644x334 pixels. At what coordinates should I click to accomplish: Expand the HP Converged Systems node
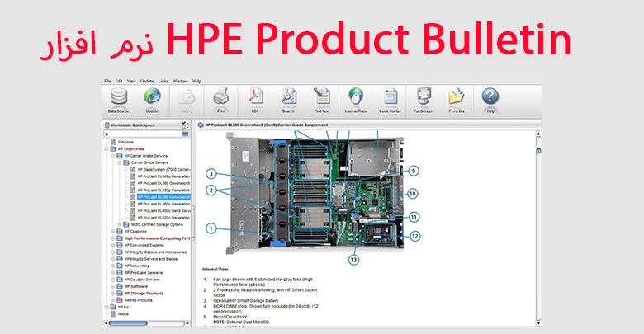[x=113, y=246]
